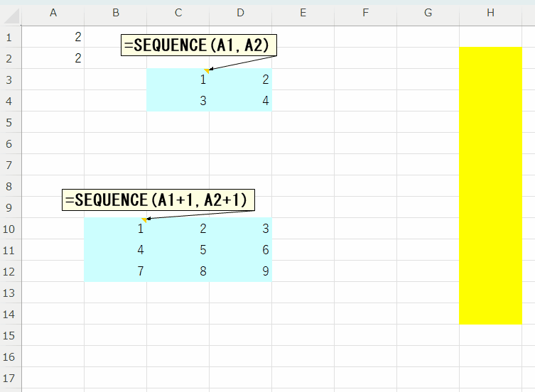Image resolution: width=535 pixels, height=392 pixels.
Task: Select cell D4 showing value 4
Action: click(241, 102)
